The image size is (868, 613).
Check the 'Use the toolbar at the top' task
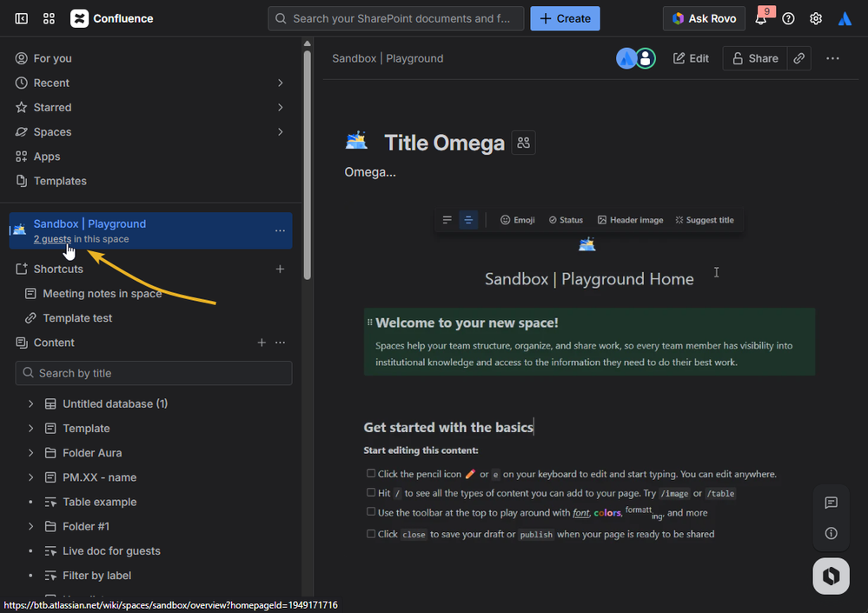(371, 511)
